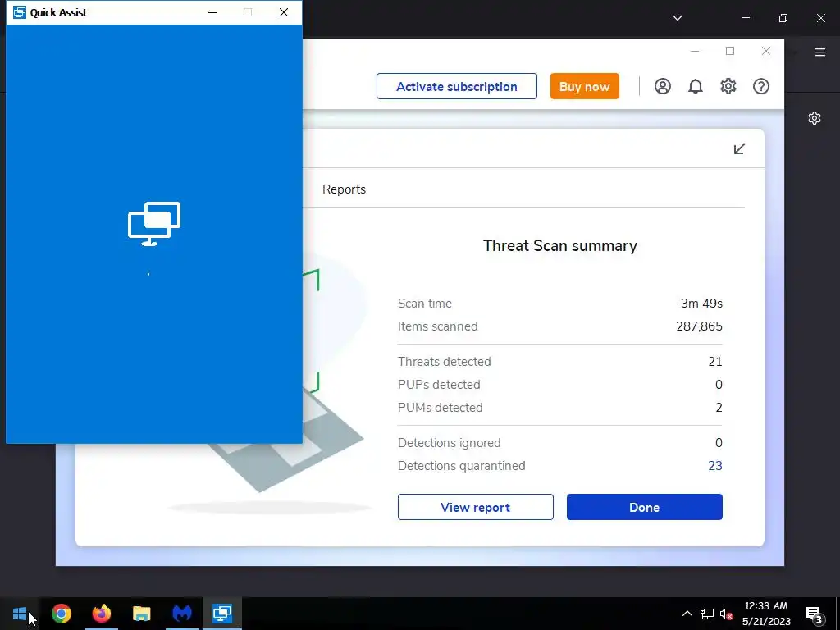This screenshot has width=840, height=630.
Task: Click the Detections quarantined count 23
Action: 715,466
